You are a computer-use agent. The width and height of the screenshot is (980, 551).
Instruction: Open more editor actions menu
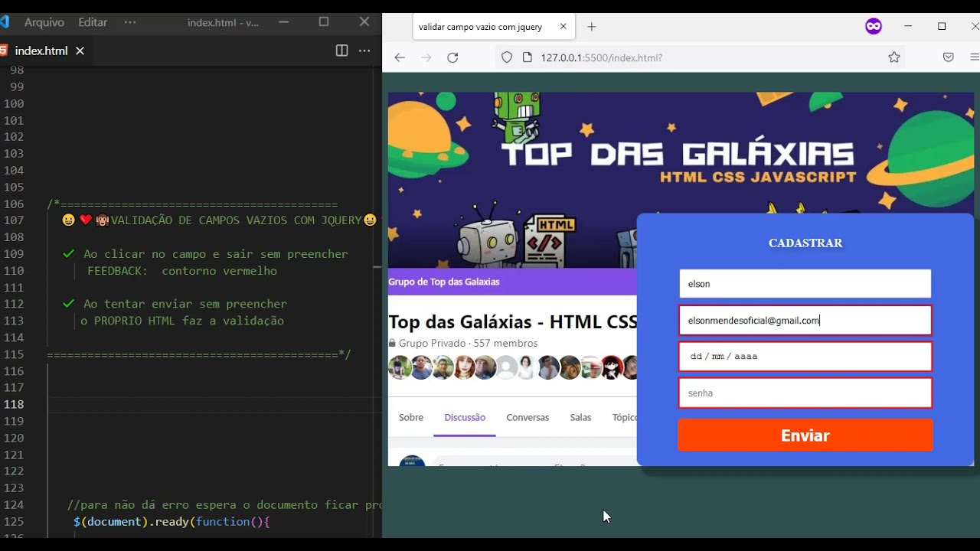[364, 51]
